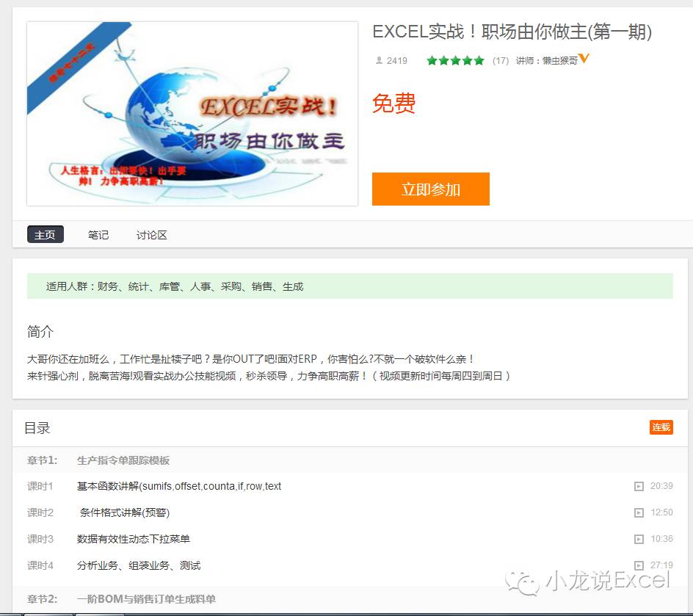Screen dimensions: 693x616
Task: Click the 20:39 duration text
Action: pyautogui.click(x=661, y=486)
